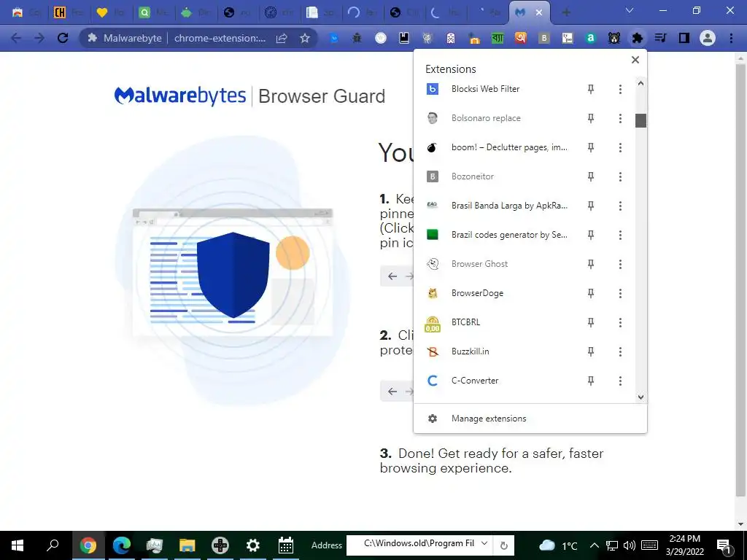Open more actions for Browser Ghost
747x560 pixels.
[620, 264]
